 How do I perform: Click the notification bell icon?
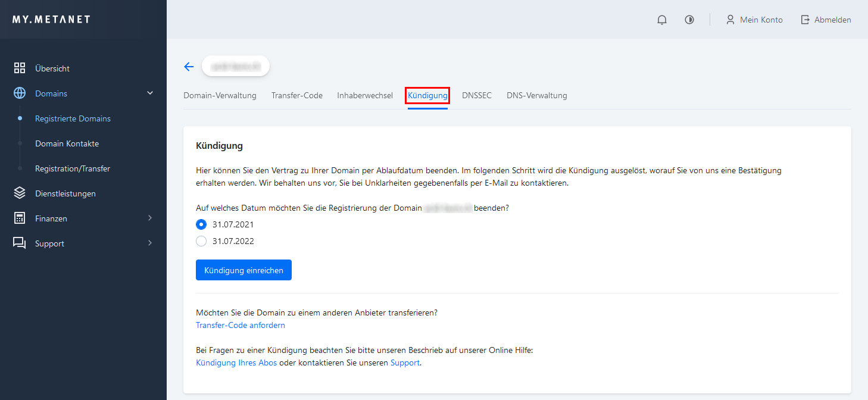(x=662, y=20)
